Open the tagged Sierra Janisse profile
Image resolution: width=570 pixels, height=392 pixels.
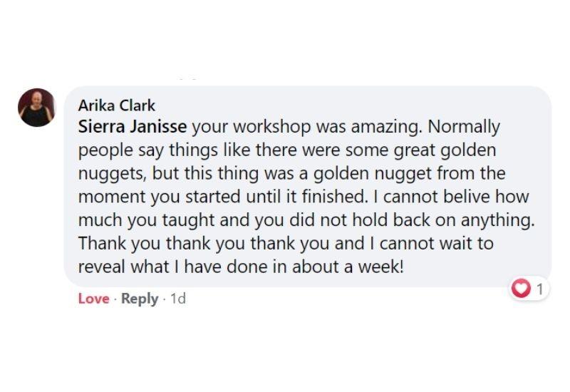point(133,127)
